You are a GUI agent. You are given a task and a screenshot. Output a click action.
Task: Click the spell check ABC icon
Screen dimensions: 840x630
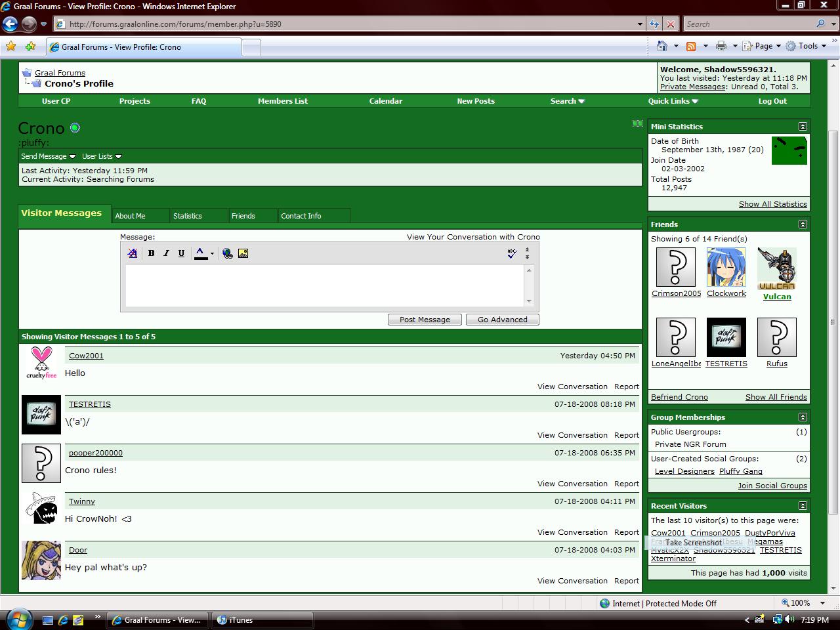[x=512, y=253]
